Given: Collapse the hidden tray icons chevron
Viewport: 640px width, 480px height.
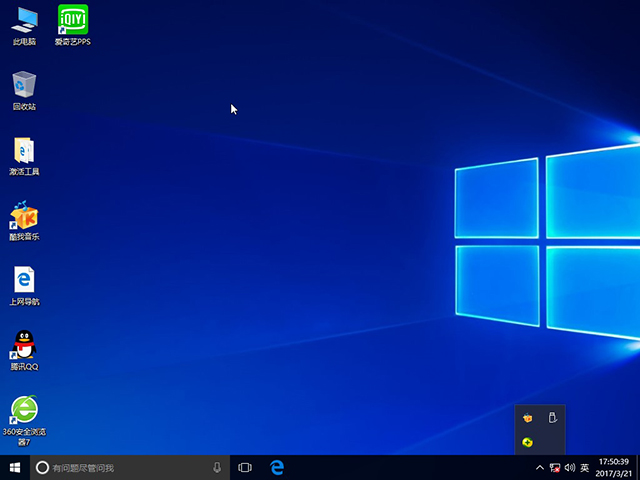Looking at the screenshot, I should coord(540,467).
